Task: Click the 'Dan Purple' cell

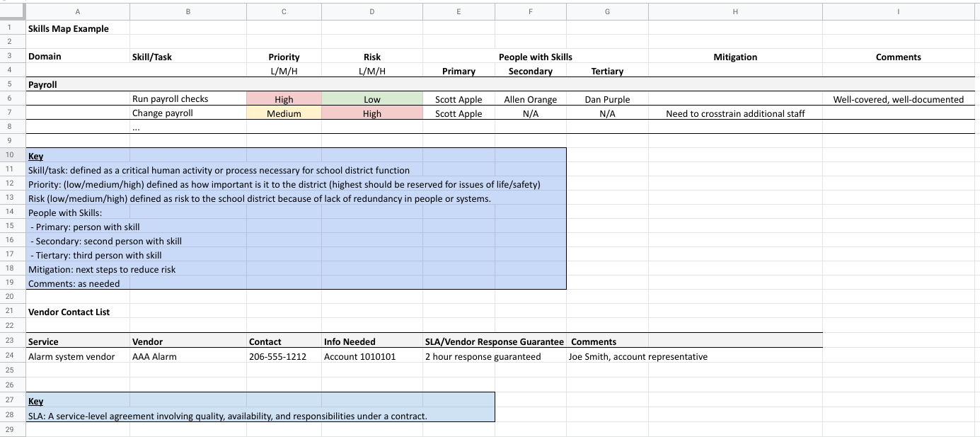Action: point(607,99)
